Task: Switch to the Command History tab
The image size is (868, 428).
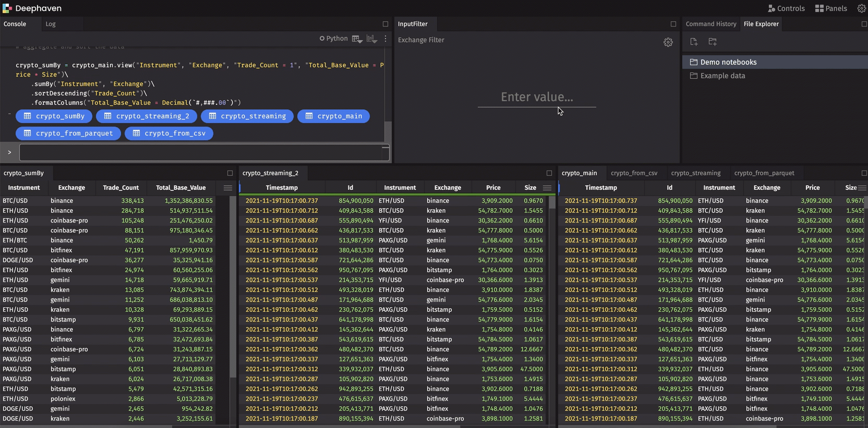Action: (x=710, y=24)
